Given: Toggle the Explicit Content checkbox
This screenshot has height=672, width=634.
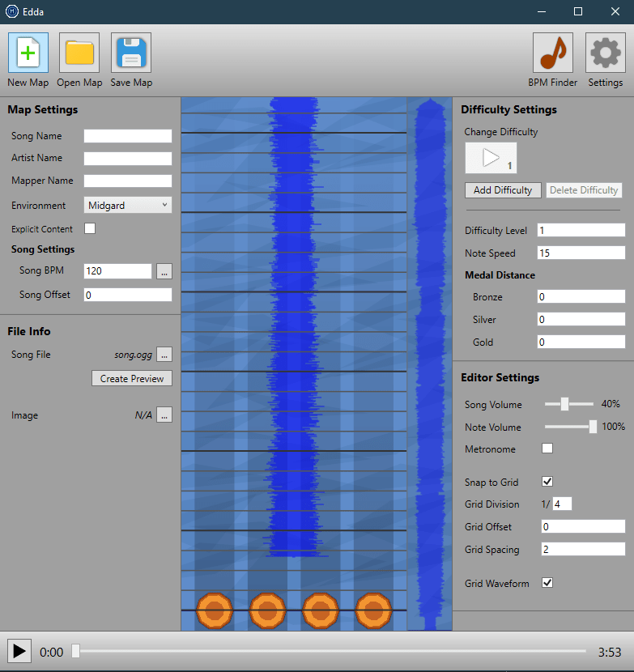Looking at the screenshot, I should tap(90, 228).
